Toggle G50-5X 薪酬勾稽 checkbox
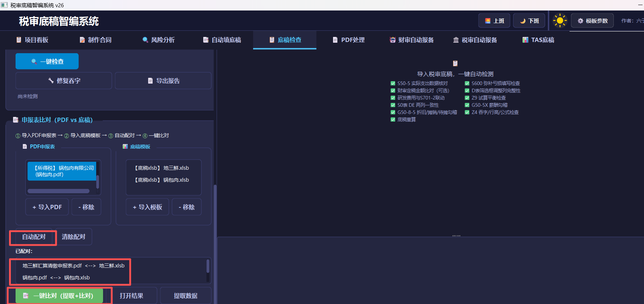 (467, 105)
